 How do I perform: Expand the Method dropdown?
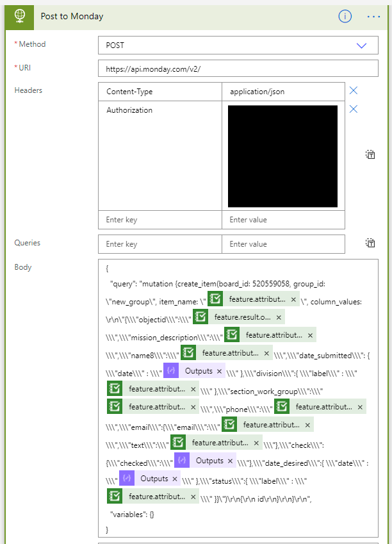[361, 45]
